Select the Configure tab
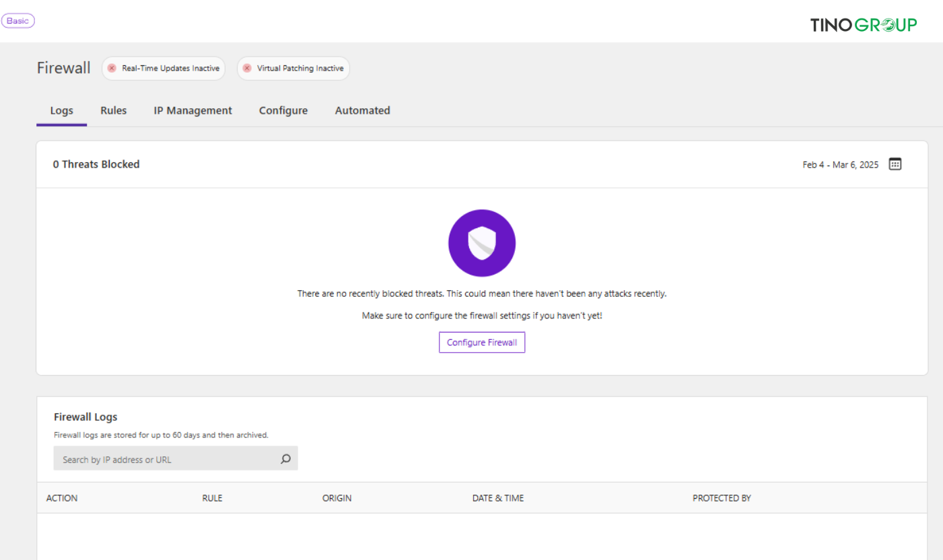 (283, 111)
